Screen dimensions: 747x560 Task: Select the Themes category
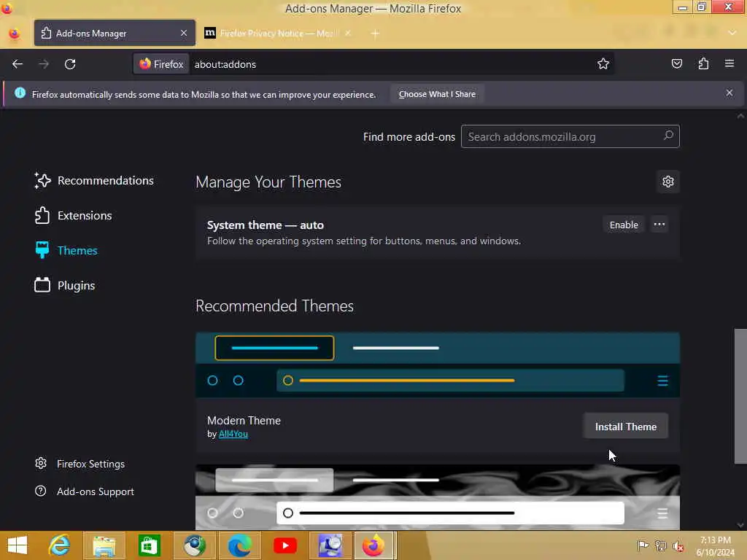[x=66, y=250]
